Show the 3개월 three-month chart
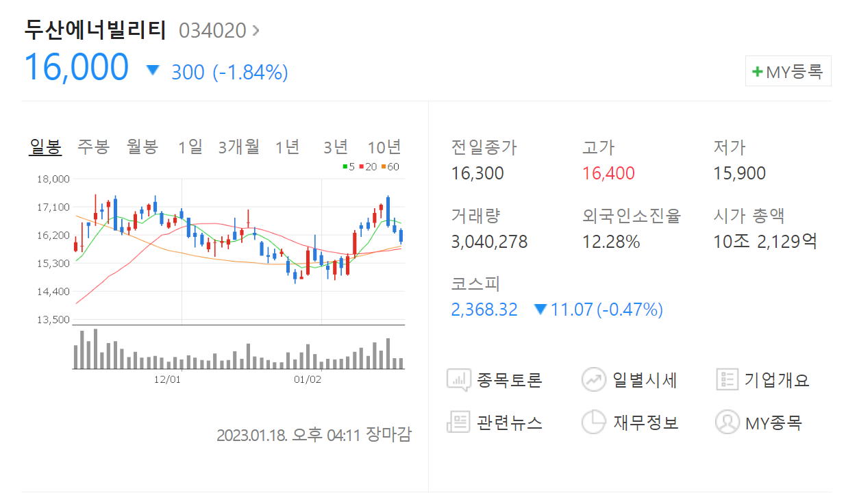Screen dimensions: 846x504 click(x=239, y=147)
